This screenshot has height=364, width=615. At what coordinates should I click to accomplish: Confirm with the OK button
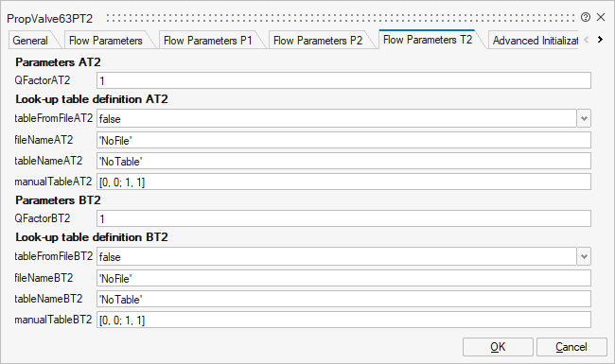click(498, 347)
